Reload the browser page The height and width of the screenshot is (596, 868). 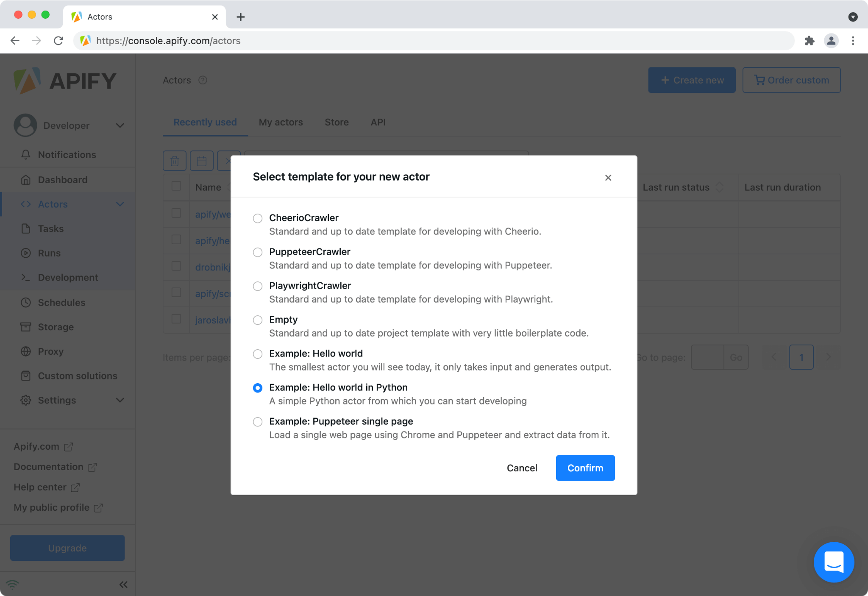pos(58,41)
